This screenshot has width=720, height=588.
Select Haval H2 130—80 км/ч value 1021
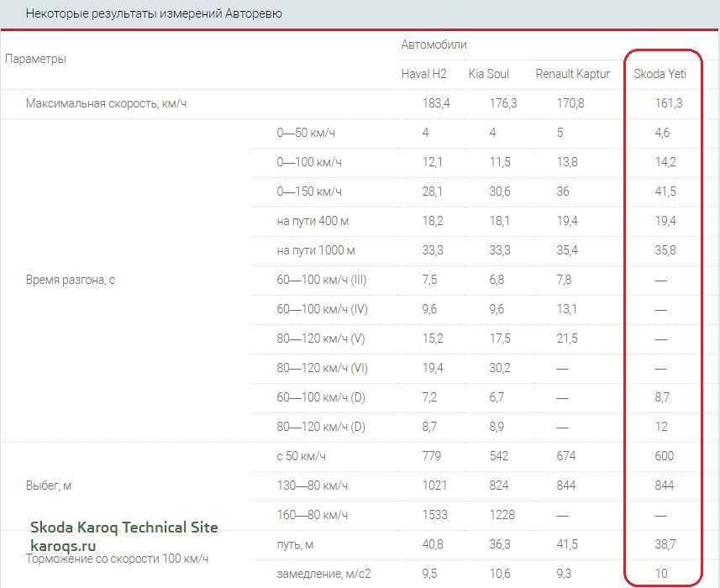click(434, 486)
